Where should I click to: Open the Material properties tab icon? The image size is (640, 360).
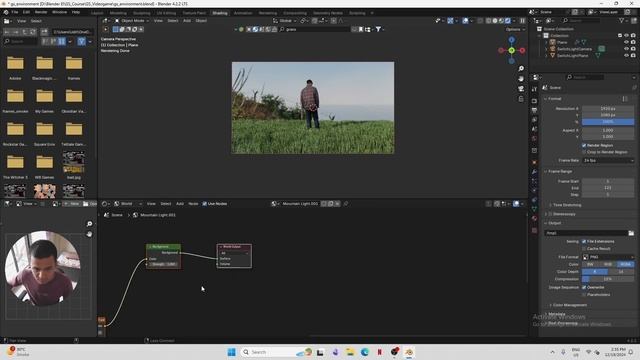pyautogui.click(x=534, y=218)
